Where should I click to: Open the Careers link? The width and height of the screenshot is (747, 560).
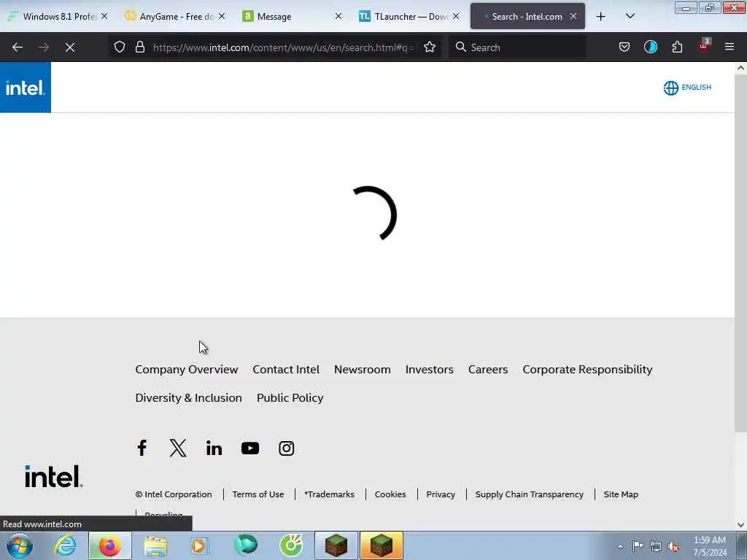point(488,370)
